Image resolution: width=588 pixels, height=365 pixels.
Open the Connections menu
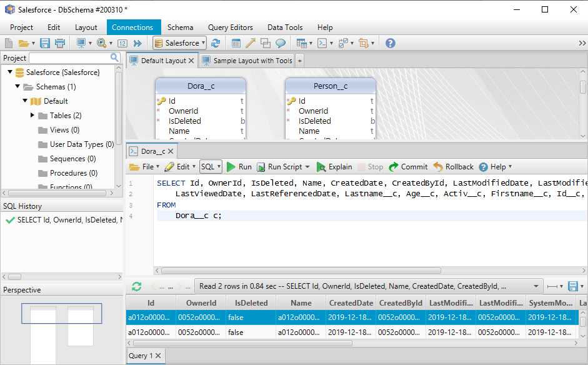(x=132, y=27)
